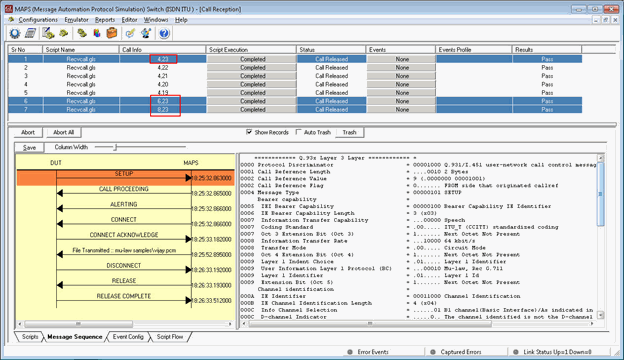The height and width of the screenshot is (360, 624).
Task: Open the brown briefcase toolbar icon
Action: pos(112,33)
